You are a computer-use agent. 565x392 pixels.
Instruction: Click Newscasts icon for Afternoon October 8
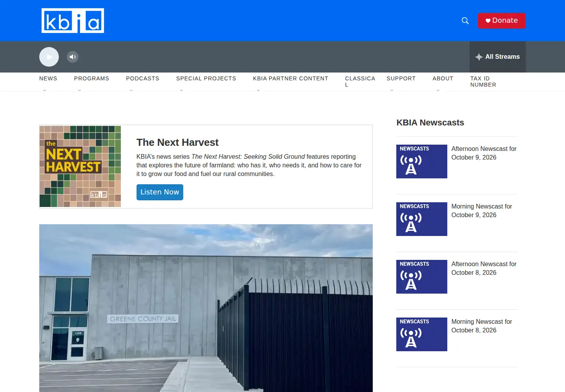(422, 277)
